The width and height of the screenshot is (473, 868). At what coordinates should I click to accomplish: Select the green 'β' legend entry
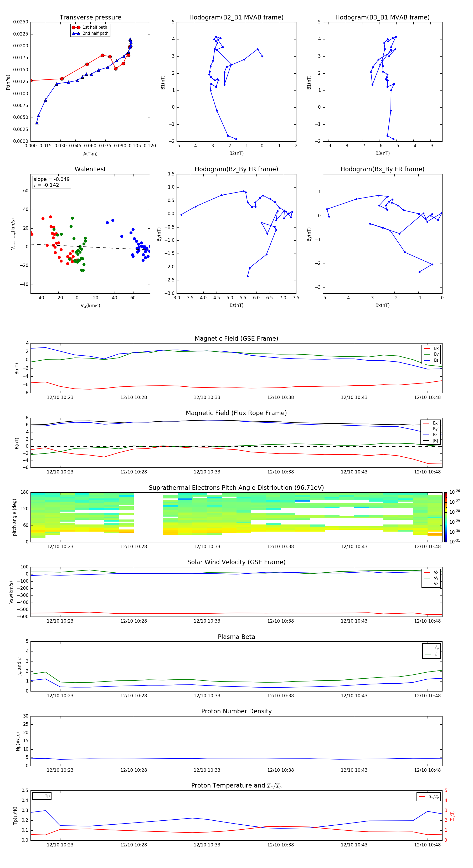pyautogui.click(x=432, y=654)
